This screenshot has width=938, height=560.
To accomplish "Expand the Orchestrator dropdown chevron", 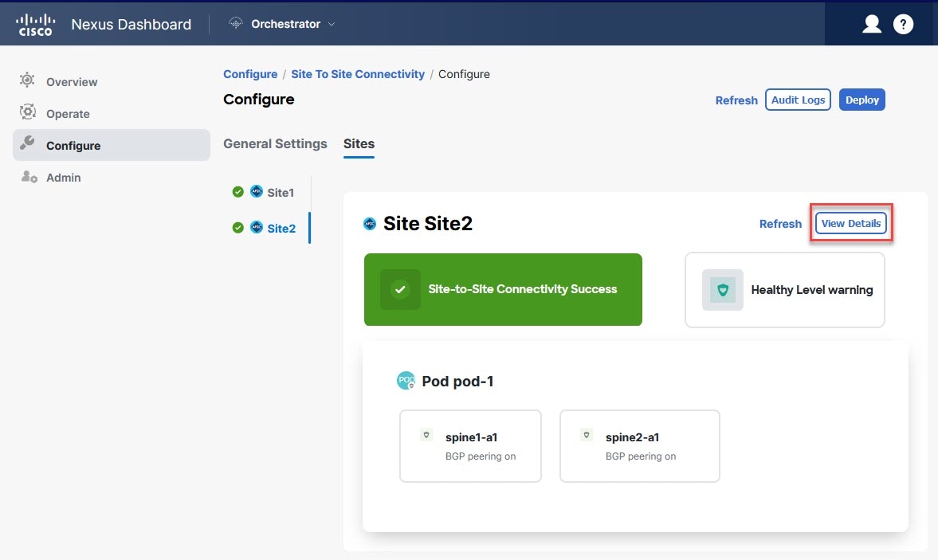I will tap(332, 24).
